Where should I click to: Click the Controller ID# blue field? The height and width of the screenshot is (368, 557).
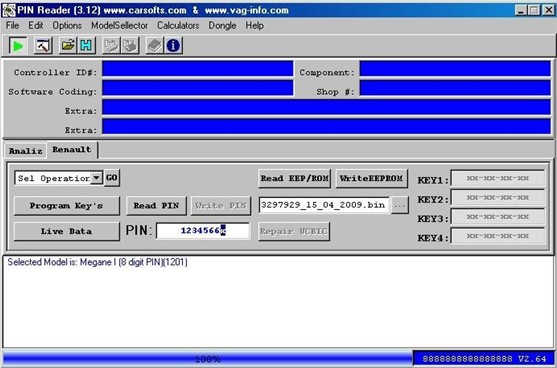(198, 69)
